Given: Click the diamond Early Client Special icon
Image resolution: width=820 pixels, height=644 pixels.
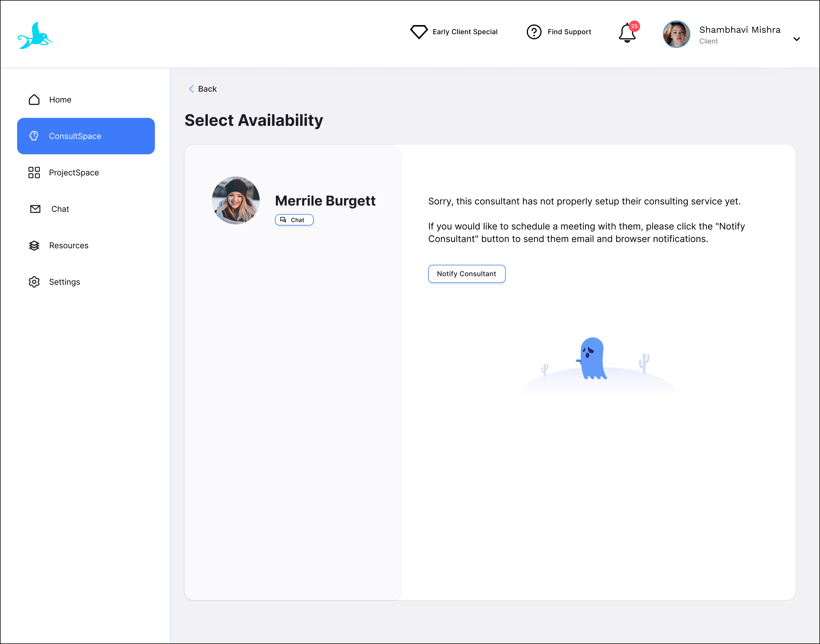Looking at the screenshot, I should [x=419, y=32].
